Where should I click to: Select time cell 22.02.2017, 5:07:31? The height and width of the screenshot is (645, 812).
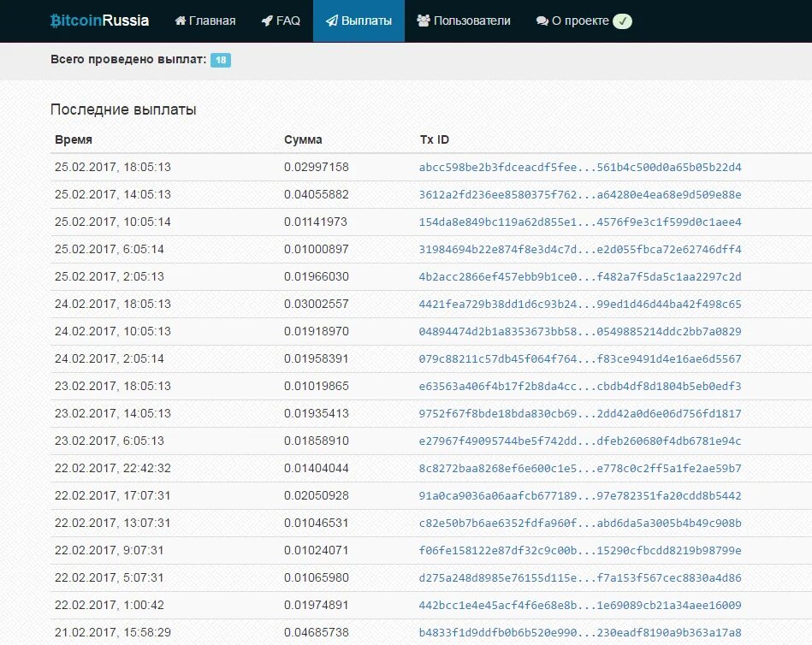[x=110, y=577]
